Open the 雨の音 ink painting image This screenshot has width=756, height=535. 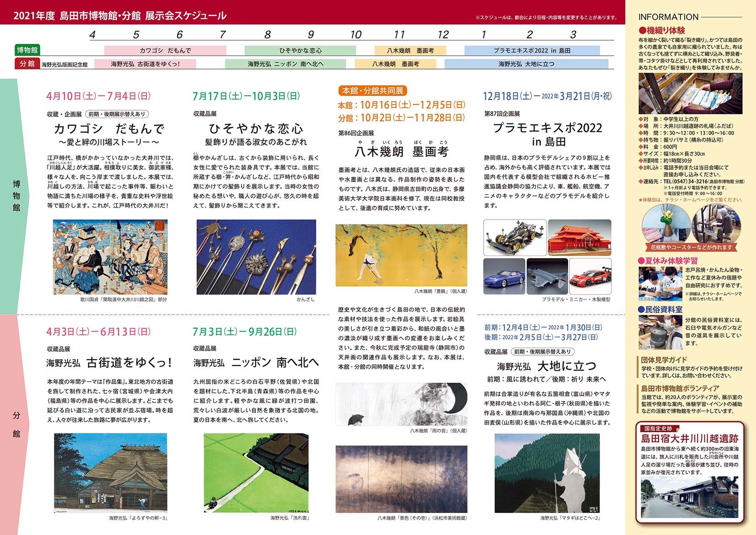point(401,405)
